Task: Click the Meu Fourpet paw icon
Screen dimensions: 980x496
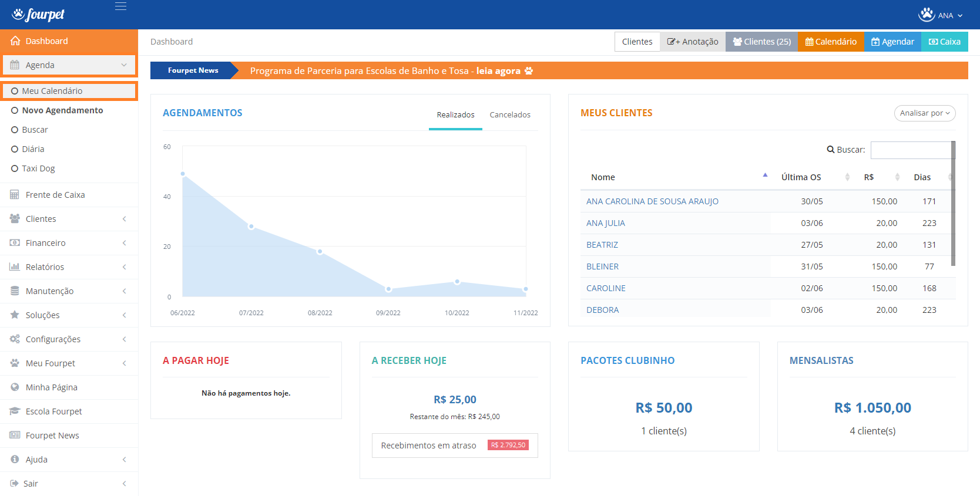Action: click(15, 363)
